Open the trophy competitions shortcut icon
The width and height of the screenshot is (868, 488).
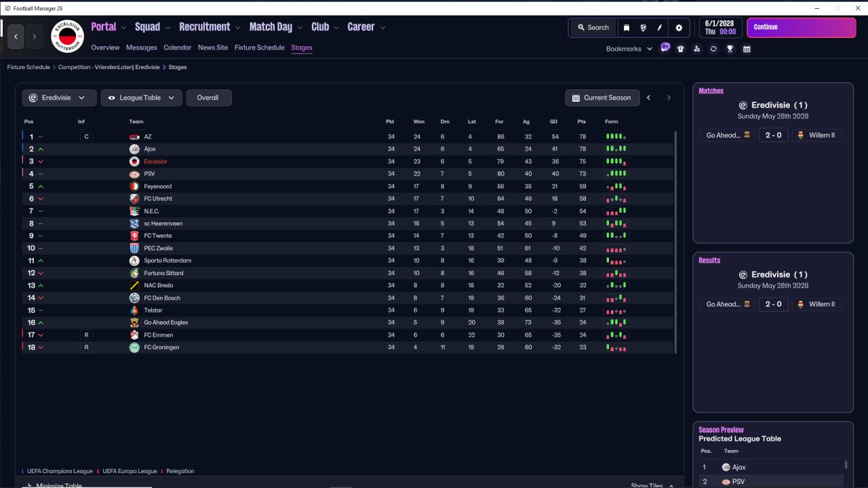730,49
